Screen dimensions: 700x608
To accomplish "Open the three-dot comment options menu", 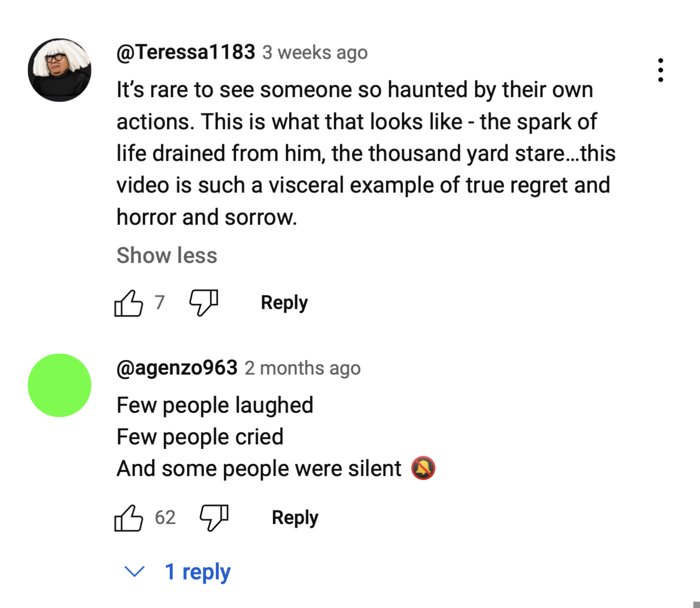I will tap(660, 70).
